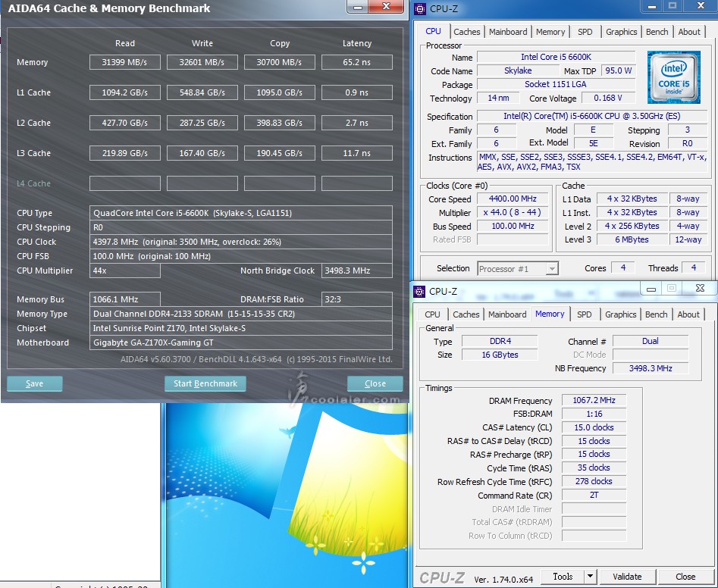Image resolution: width=718 pixels, height=588 pixels.
Task: Open the Tools dropdown arrow in CPU-Z
Action: pyautogui.click(x=590, y=577)
